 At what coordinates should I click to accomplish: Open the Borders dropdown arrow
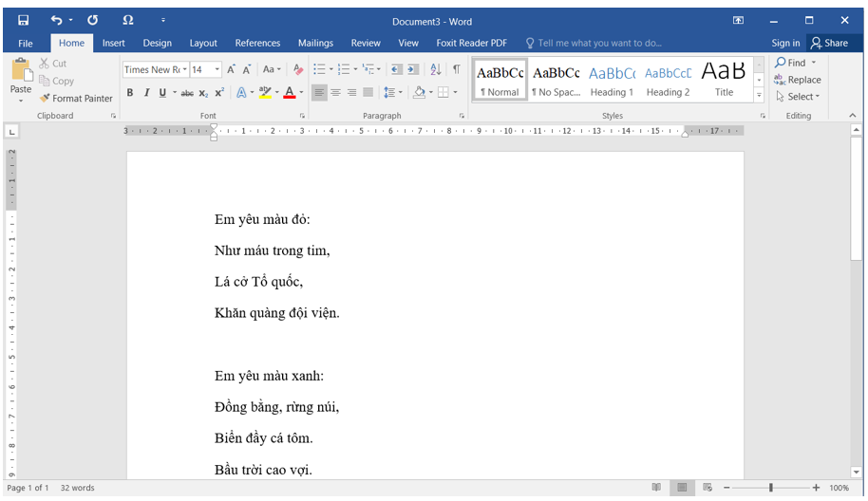[455, 92]
